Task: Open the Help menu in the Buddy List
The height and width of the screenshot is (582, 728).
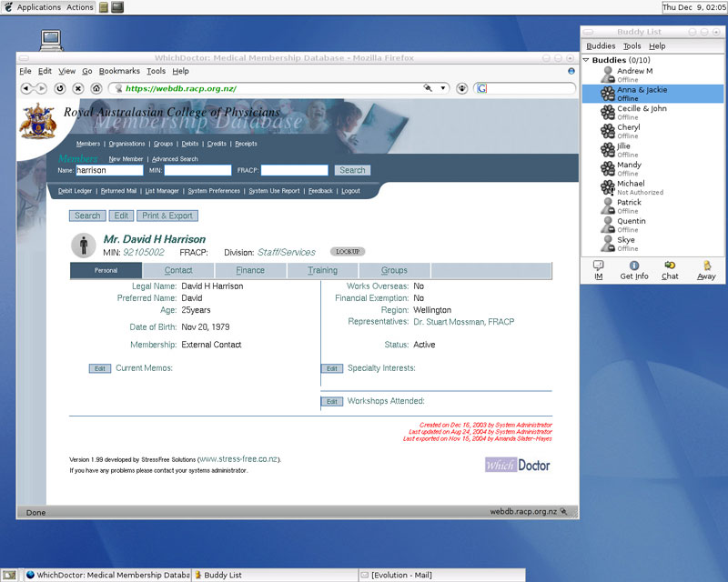Action: point(657,46)
